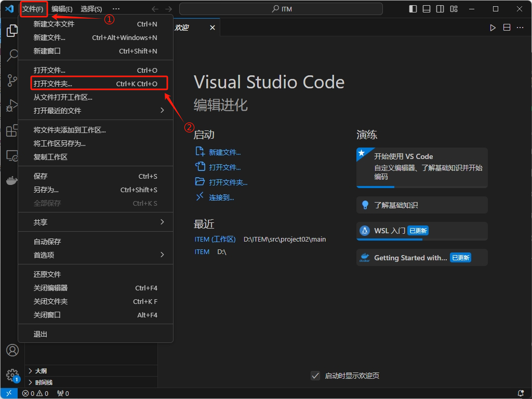Click the VS Code logo in title bar
This screenshot has width=532, height=399.
point(9,9)
